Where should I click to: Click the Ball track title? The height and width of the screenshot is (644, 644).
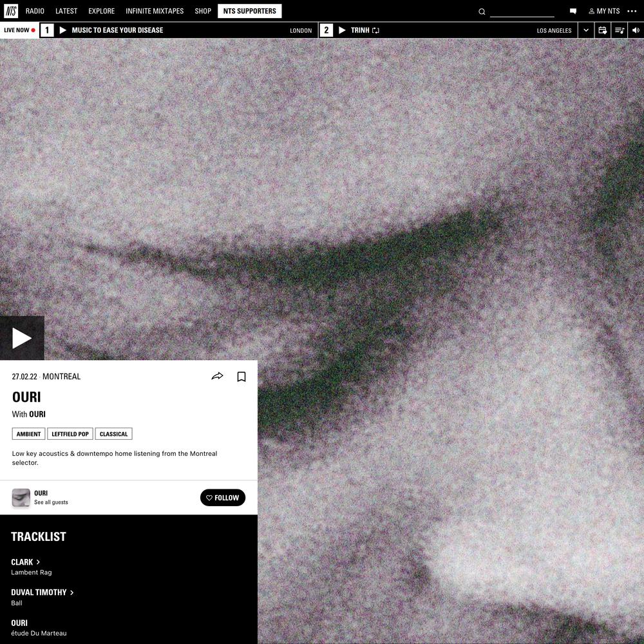17,603
